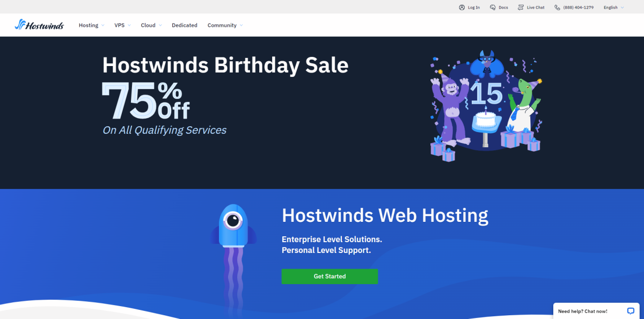Open the English language selector
The height and width of the screenshot is (319, 644).
(614, 8)
